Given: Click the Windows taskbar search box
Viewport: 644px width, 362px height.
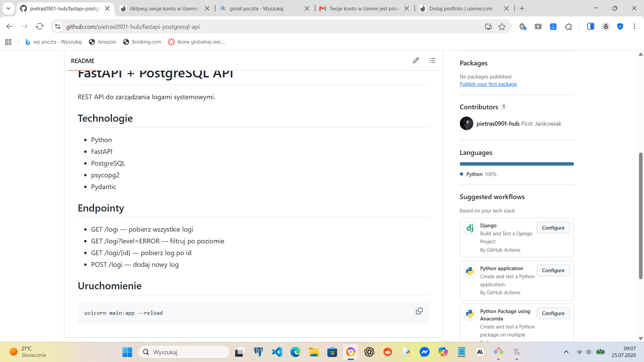Looking at the screenshot, I should pos(184,352).
